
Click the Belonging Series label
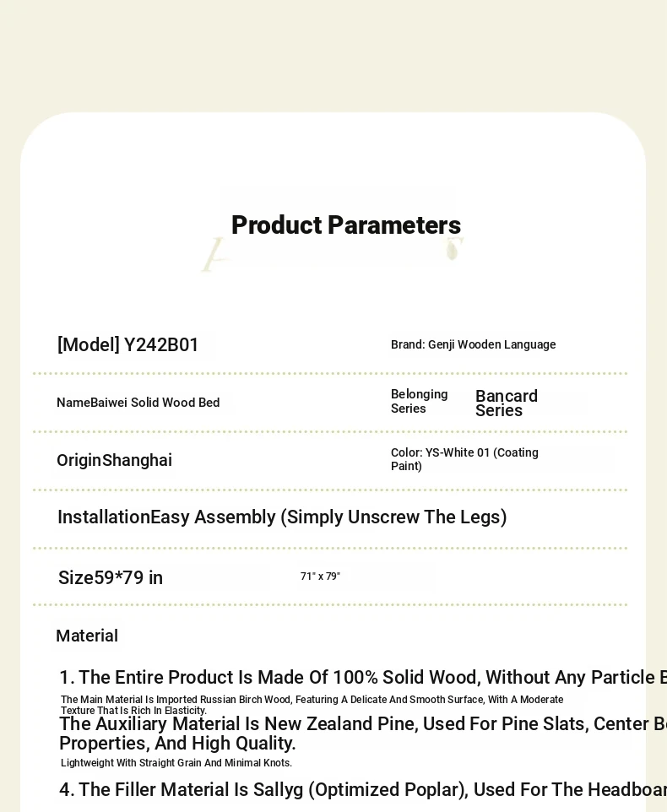(419, 401)
